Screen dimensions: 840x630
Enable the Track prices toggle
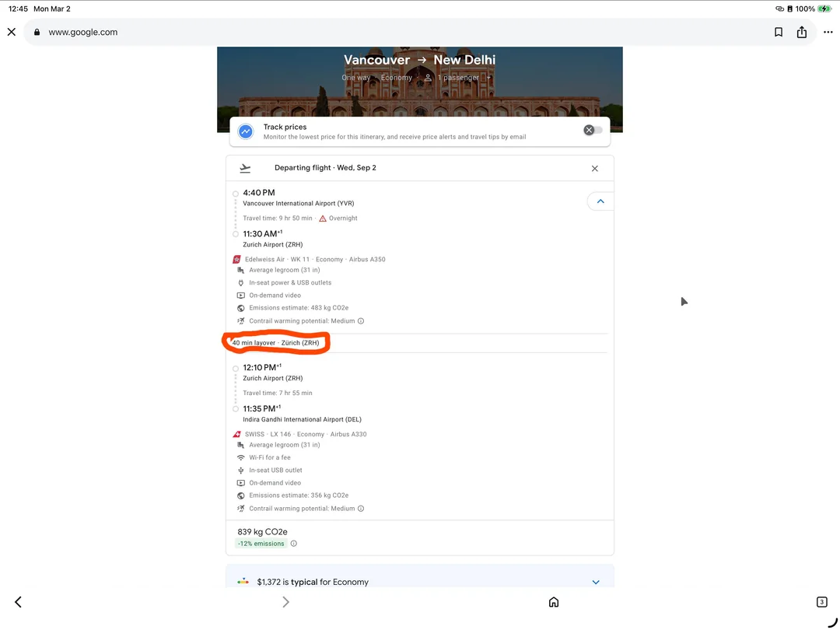[x=593, y=131]
